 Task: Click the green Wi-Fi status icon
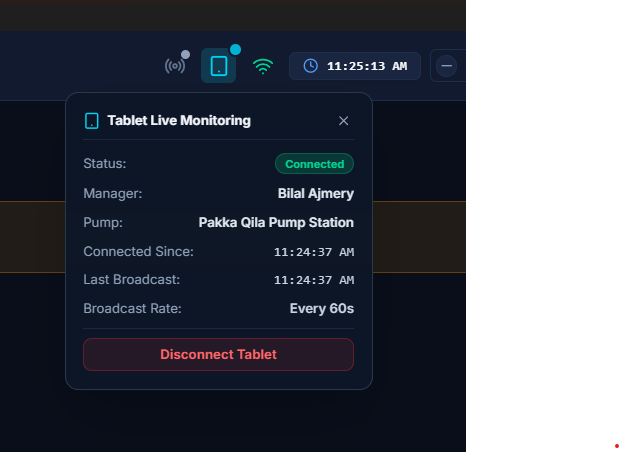point(263,66)
